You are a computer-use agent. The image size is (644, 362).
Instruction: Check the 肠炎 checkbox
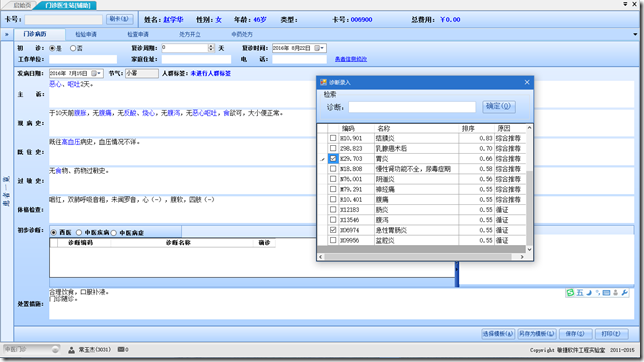pos(333,210)
